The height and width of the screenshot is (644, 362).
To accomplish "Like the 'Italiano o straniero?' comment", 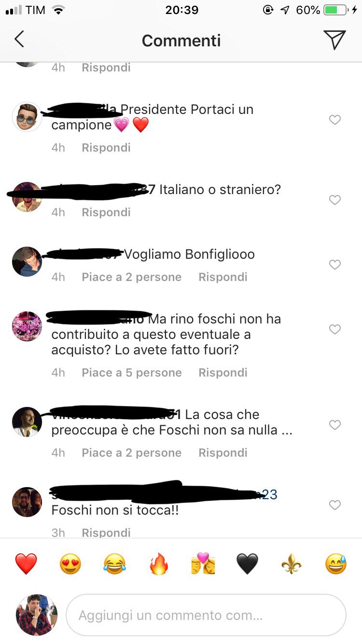I will click(335, 200).
